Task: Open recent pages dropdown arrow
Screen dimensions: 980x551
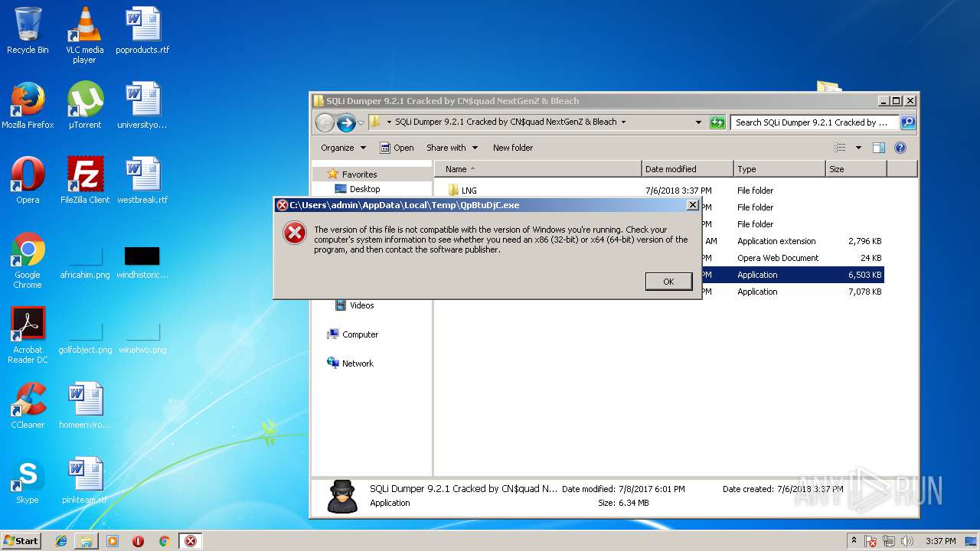Action: coord(361,122)
